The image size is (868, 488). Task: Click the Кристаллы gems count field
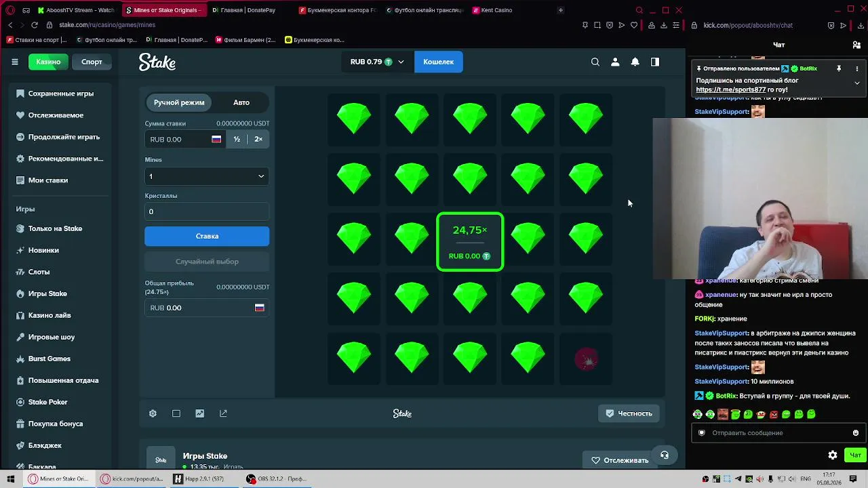207,211
